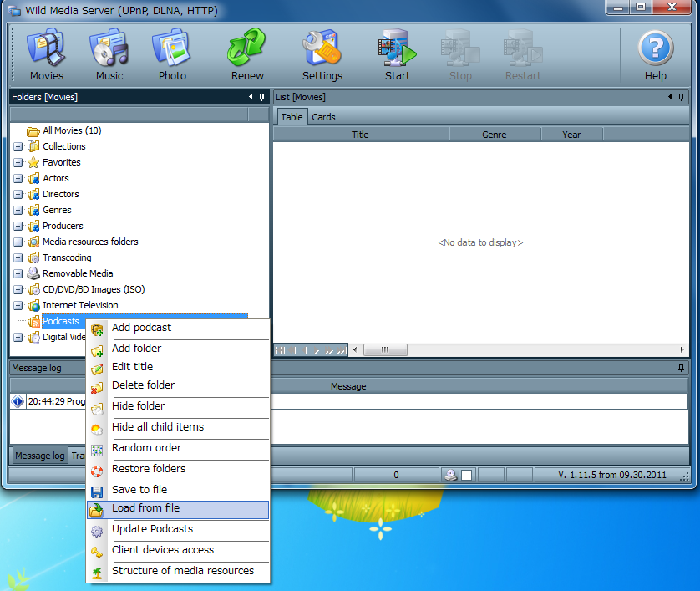This screenshot has height=591, width=700.
Task: Toggle the white checkbox in status bar
Action: (466, 475)
